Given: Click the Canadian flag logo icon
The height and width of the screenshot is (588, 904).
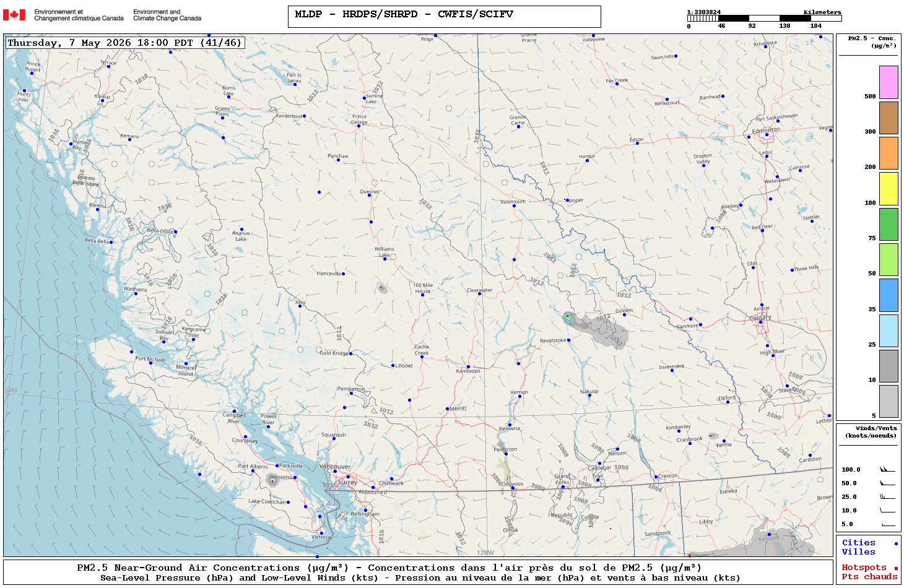Looking at the screenshot, I should 14,15.
